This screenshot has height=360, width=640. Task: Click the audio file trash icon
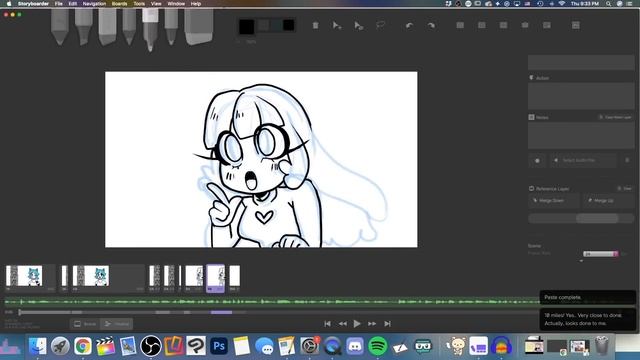coord(627,160)
